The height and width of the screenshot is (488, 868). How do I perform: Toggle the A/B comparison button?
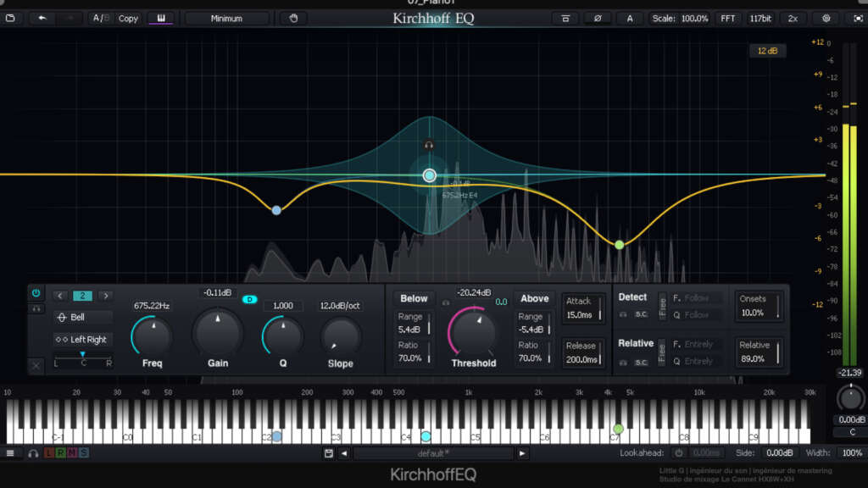101,19
